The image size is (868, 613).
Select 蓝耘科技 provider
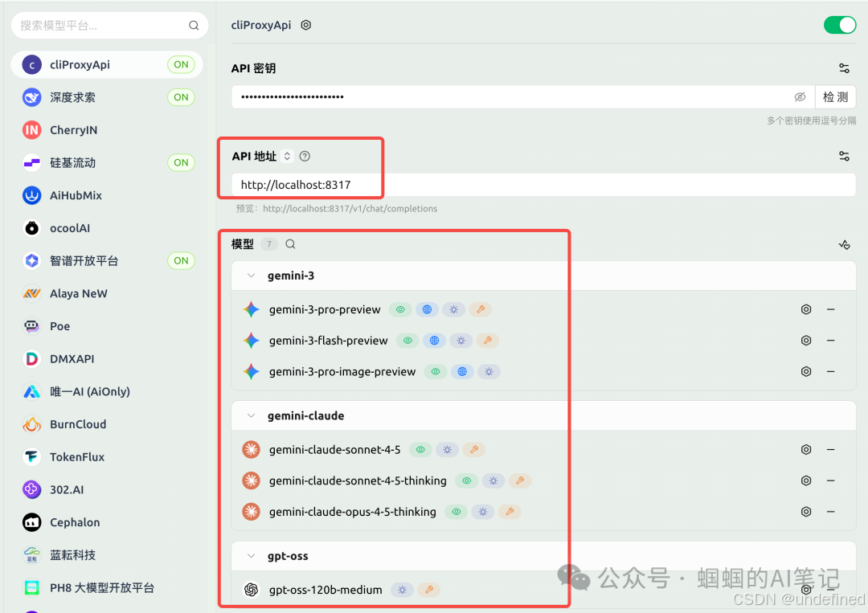107,554
